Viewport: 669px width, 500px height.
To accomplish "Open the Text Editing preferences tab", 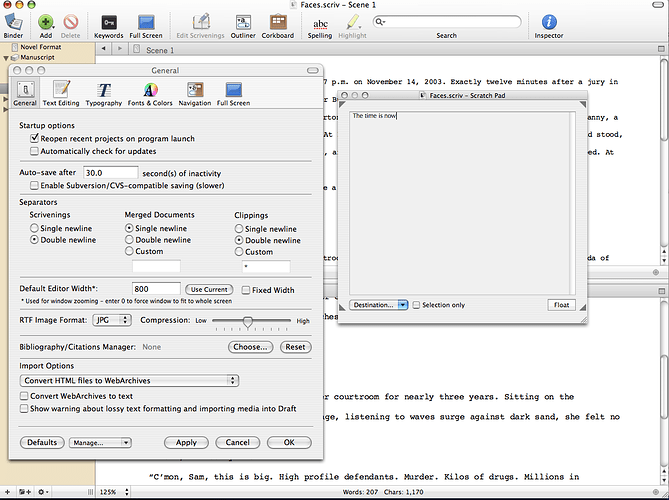I will (61, 93).
